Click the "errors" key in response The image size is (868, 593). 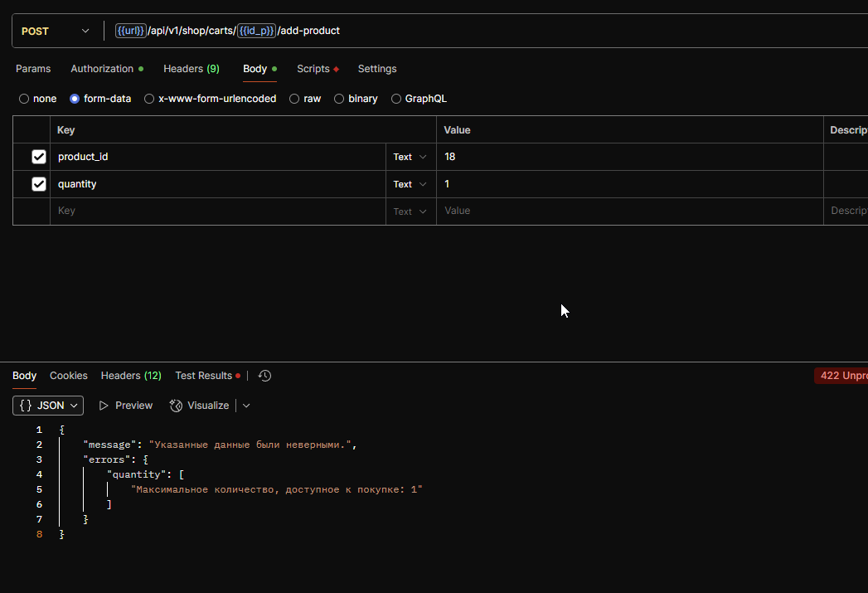click(x=107, y=459)
